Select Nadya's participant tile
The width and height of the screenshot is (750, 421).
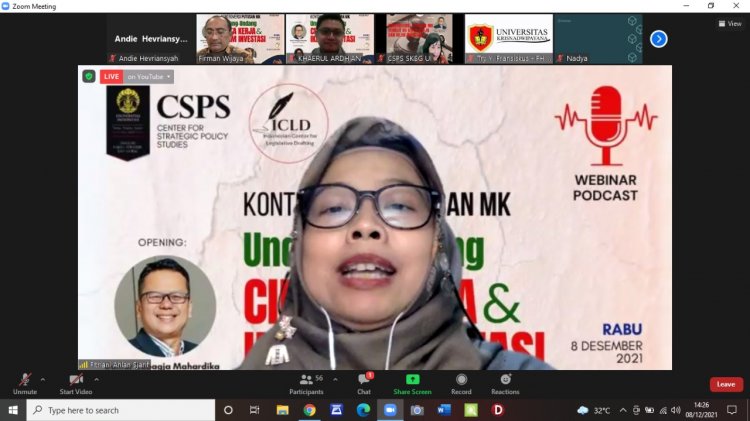(x=598, y=39)
